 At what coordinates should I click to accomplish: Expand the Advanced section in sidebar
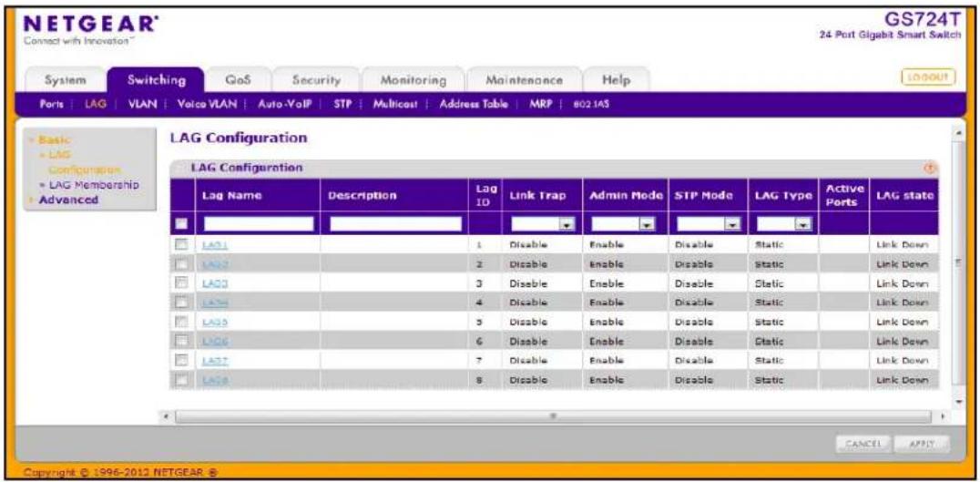tap(68, 200)
